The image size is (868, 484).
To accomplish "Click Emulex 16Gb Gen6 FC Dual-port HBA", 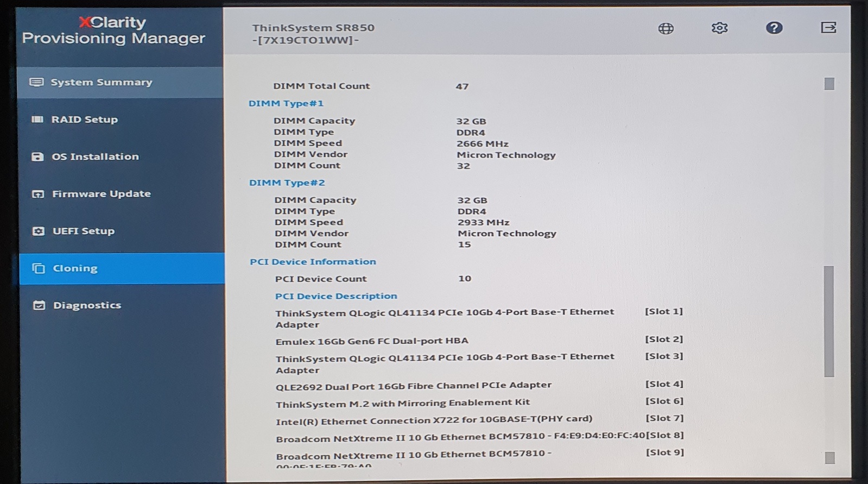I will 372,341.
